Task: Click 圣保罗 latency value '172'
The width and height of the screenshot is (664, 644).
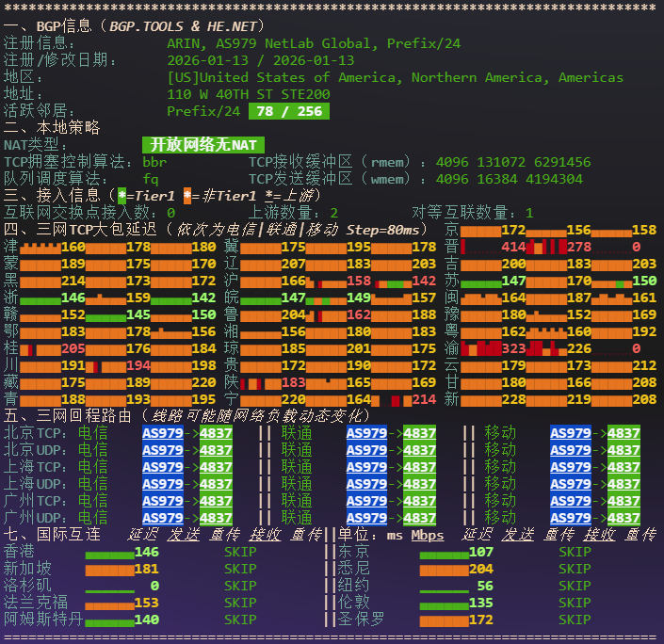Action: [480, 620]
